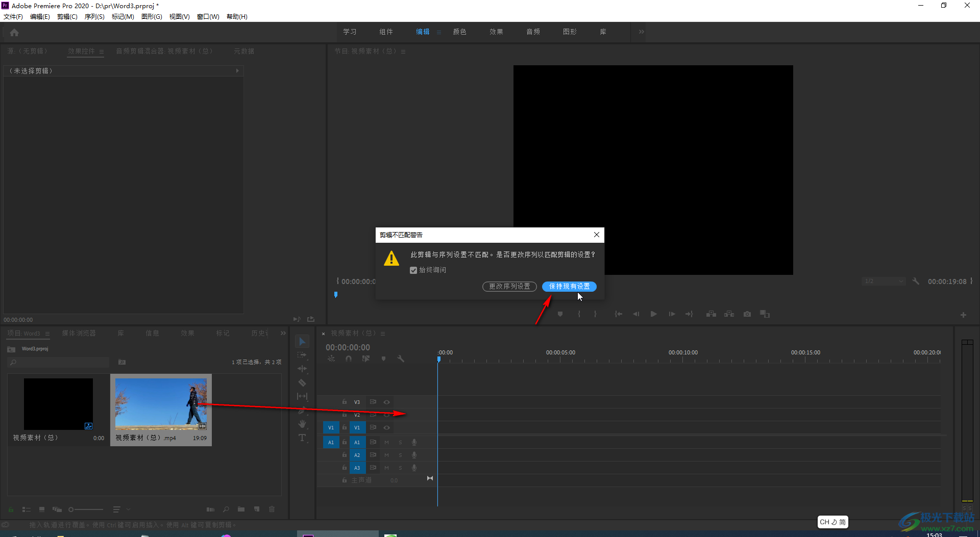This screenshot has height=537, width=980.
Task: Select 视频素材（总）.mp4 thumbnail
Action: [161, 404]
